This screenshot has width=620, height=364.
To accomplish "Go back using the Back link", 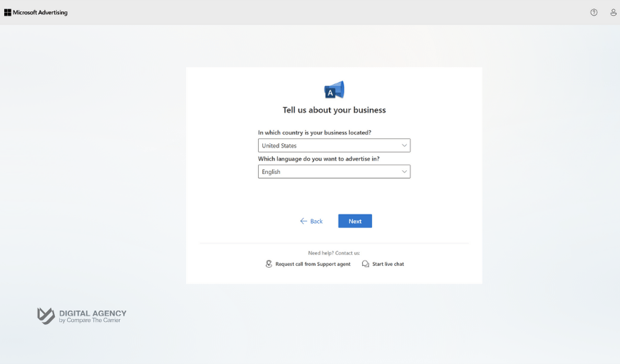I will (x=311, y=221).
